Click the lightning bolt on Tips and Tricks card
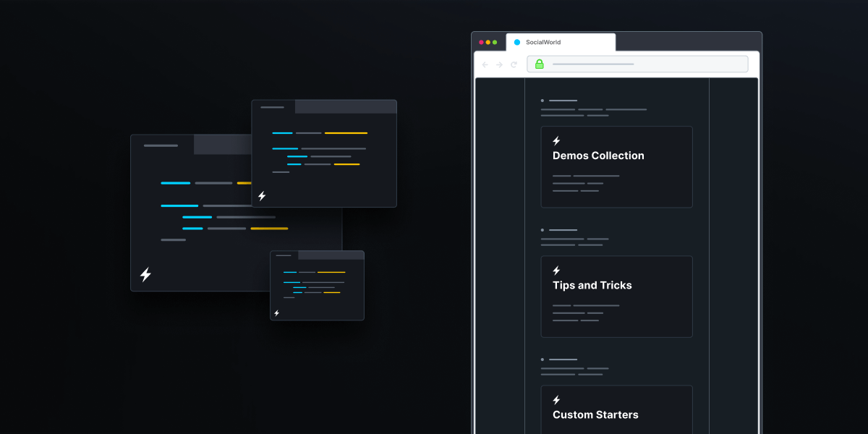The height and width of the screenshot is (434, 868). point(556,272)
